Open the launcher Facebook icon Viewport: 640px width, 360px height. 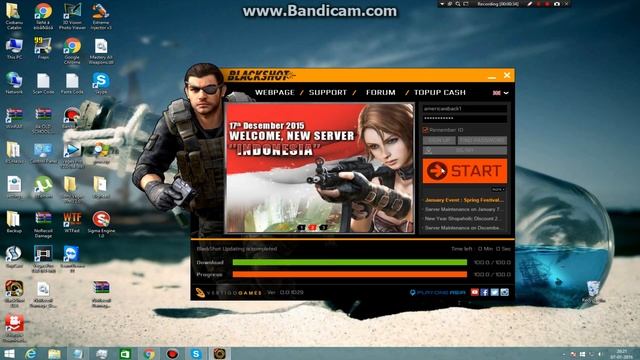[x=484, y=292]
